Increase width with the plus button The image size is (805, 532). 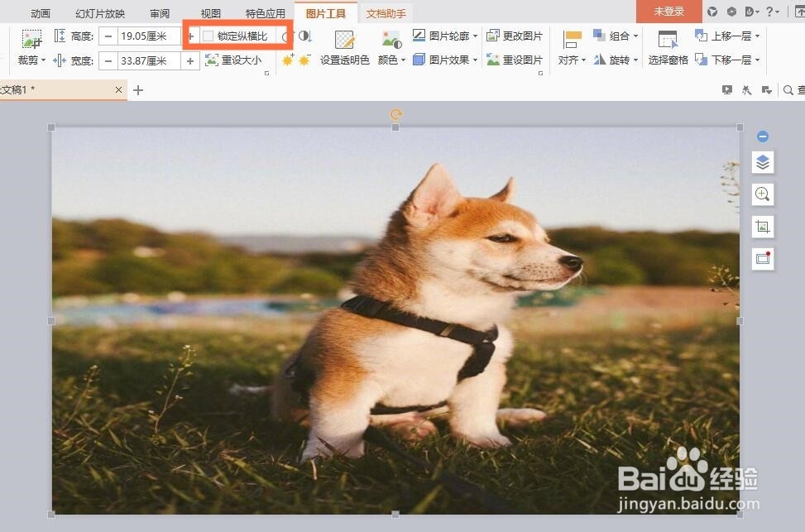tap(190, 60)
